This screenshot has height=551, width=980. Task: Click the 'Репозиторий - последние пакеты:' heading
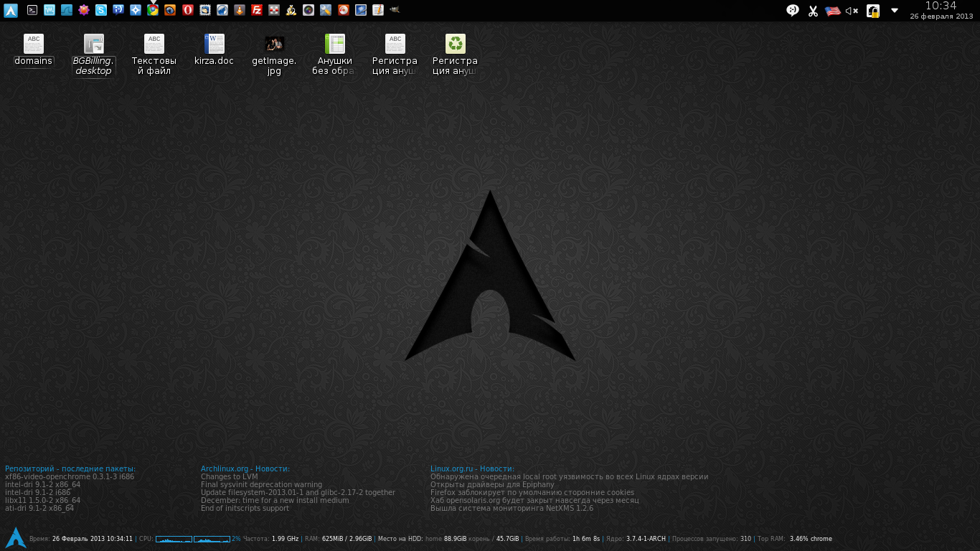pyautogui.click(x=70, y=468)
